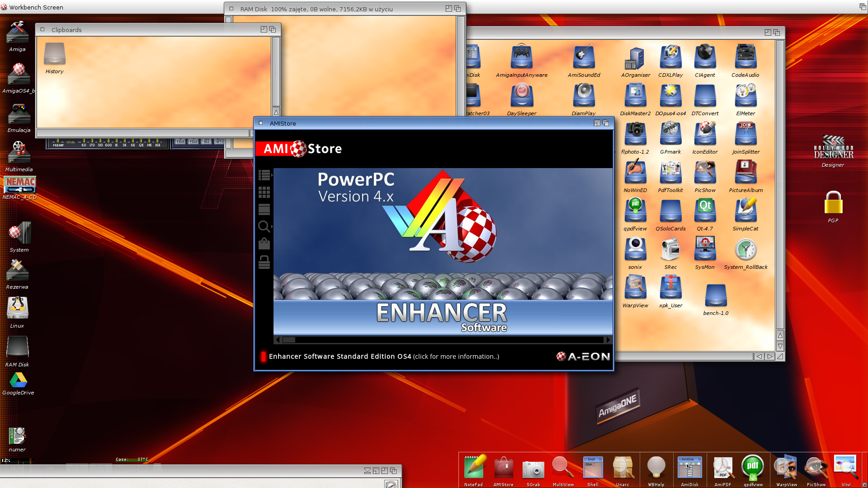Screen dimensions: 868x488
Task: Open Enhancer Software Standard Edition information link
Action: [384, 357]
